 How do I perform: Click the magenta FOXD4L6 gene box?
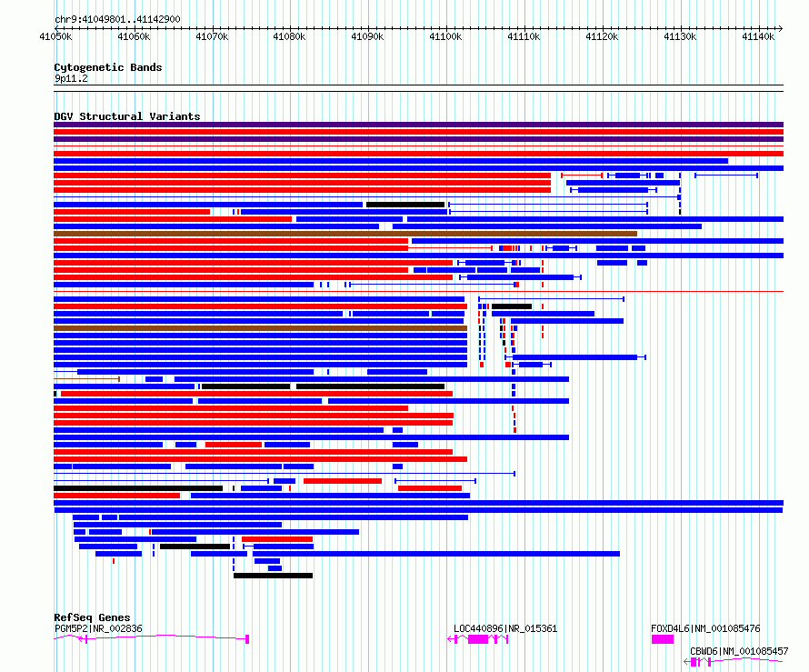tap(663, 639)
